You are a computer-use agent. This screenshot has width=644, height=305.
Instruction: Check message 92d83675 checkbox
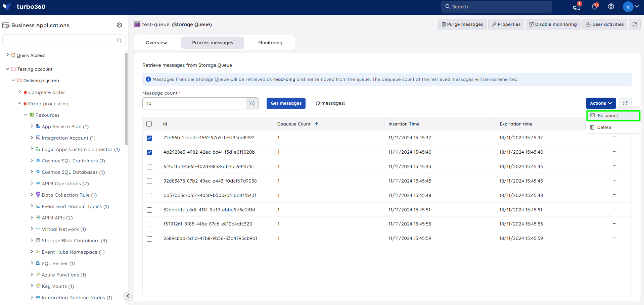pyautogui.click(x=149, y=181)
